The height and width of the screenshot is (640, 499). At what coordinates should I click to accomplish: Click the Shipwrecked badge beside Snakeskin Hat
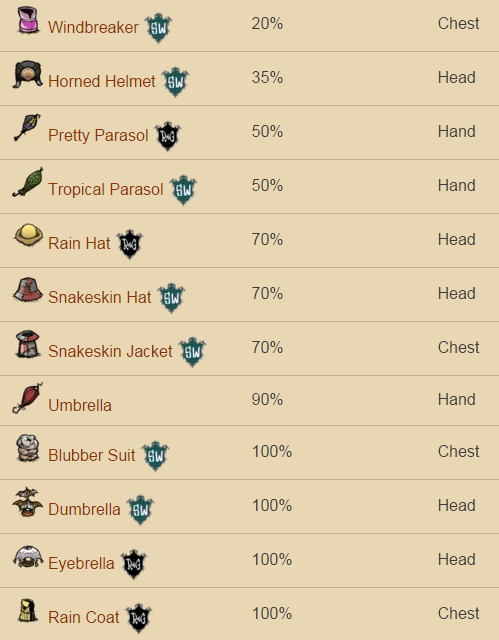[171, 298]
